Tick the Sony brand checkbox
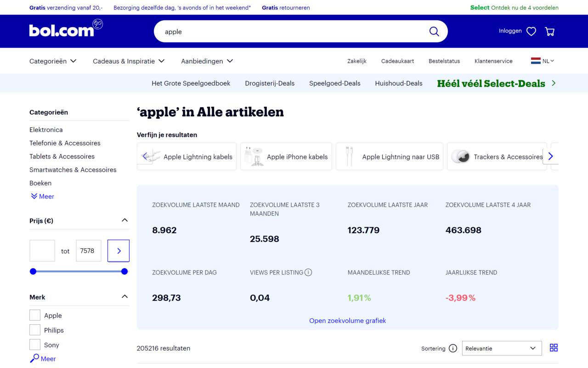The width and height of the screenshot is (588, 368). (35, 345)
